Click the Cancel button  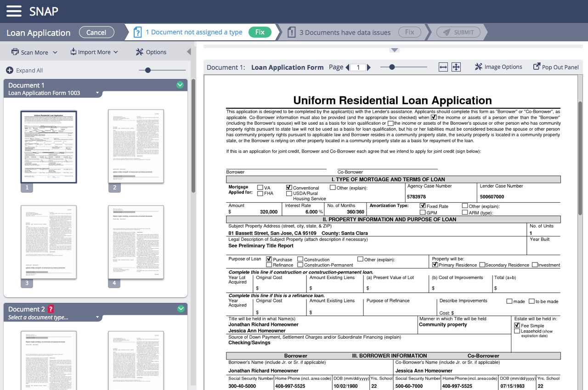coord(96,32)
